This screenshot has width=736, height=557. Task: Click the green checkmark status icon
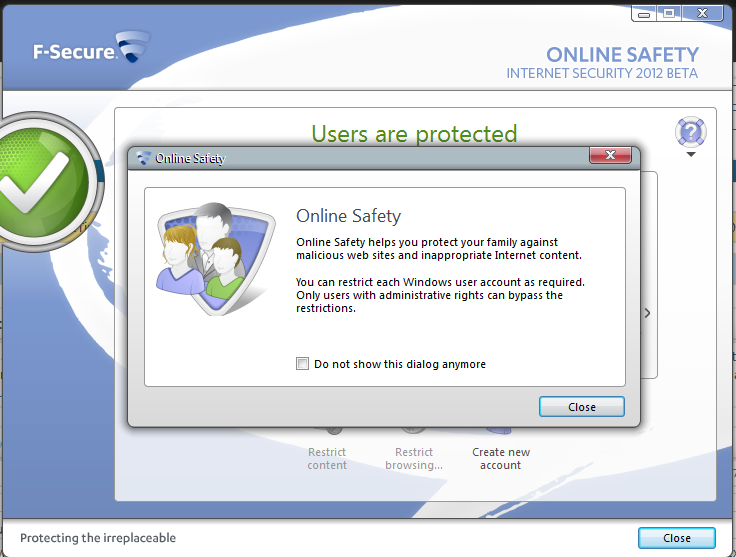[42, 182]
